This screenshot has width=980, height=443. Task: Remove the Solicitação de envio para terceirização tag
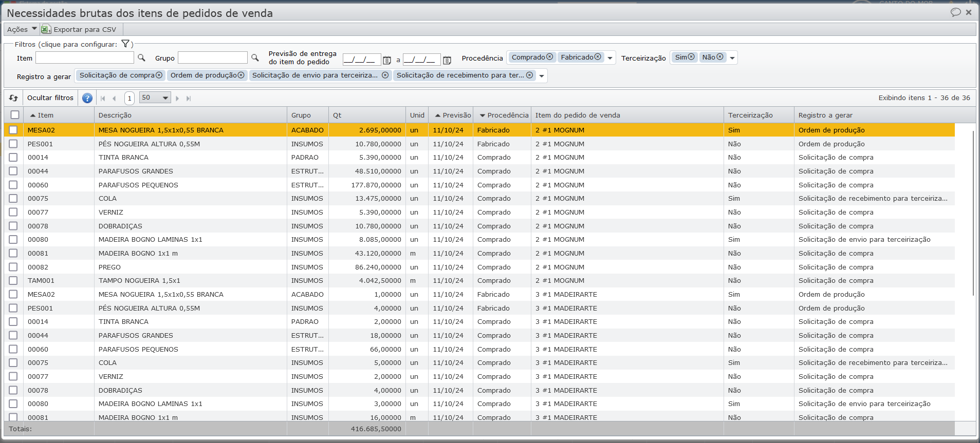coord(385,75)
